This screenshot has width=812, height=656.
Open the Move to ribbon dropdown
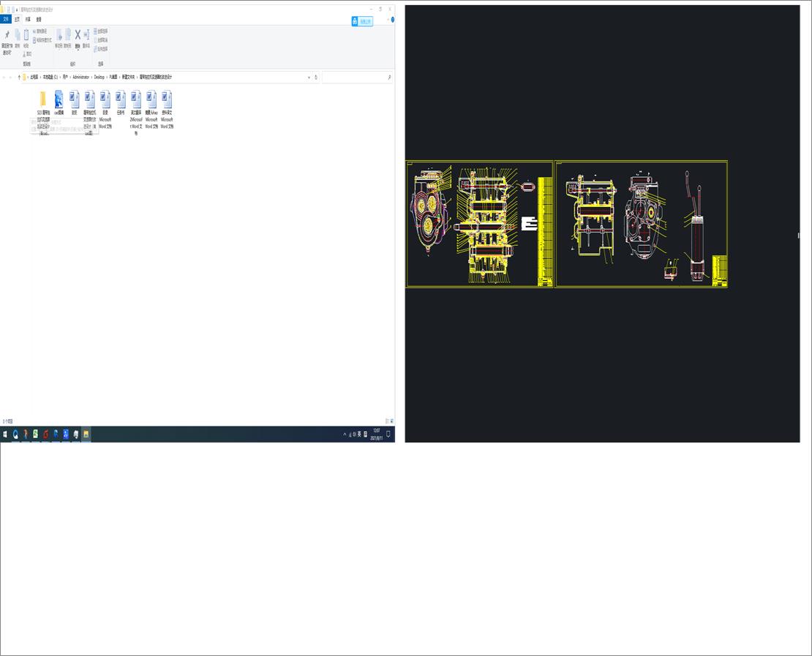59,38
